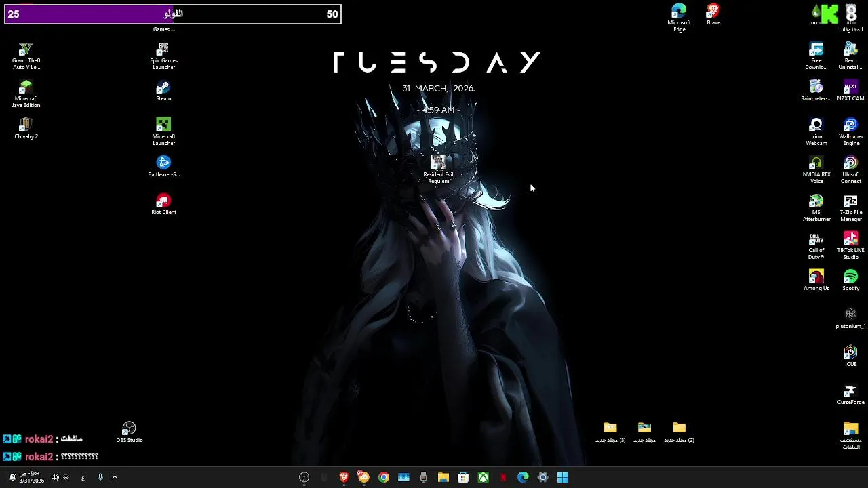Open the plutonium_1 desktop shortcut
Viewport: 868px width, 488px height.
(x=850, y=318)
